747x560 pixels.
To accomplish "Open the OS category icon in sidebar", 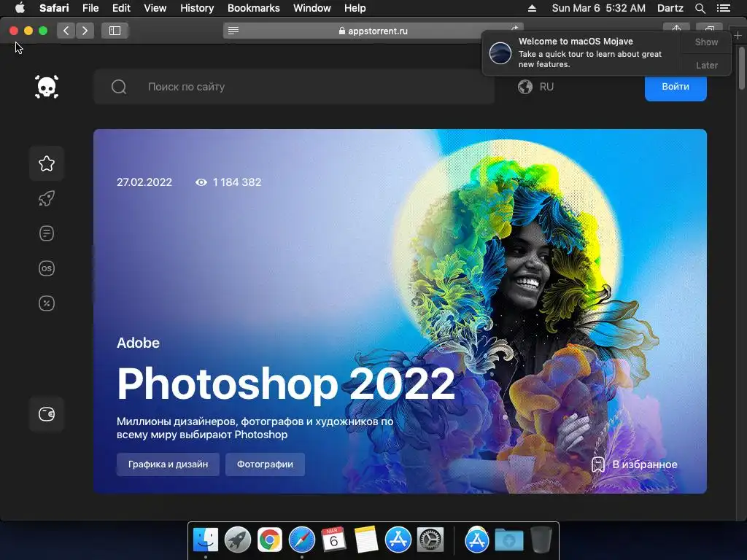I will tap(47, 268).
